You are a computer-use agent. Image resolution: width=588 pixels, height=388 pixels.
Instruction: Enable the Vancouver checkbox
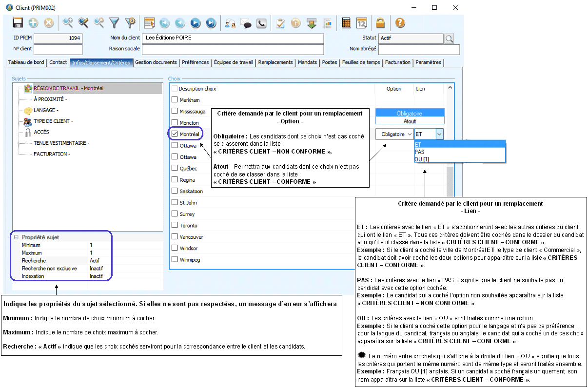point(175,237)
